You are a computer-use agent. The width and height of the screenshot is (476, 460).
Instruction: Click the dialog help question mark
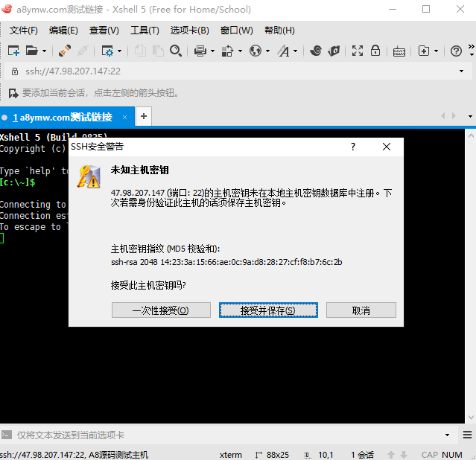(x=353, y=147)
